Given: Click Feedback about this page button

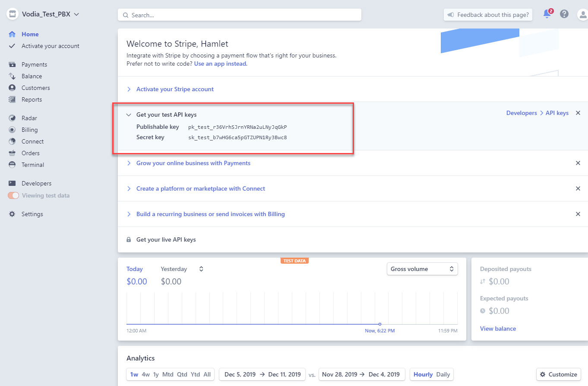Looking at the screenshot, I should pyautogui.click(x=488, y=15).
